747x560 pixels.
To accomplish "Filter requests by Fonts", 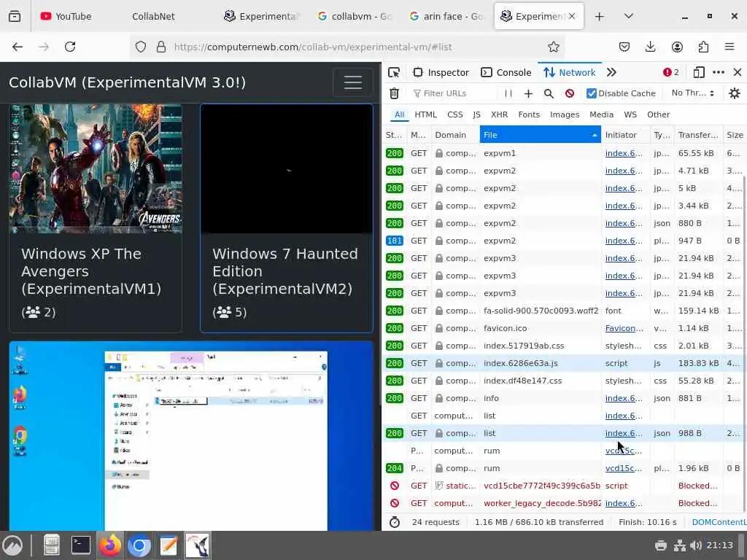I will (529, 114).
